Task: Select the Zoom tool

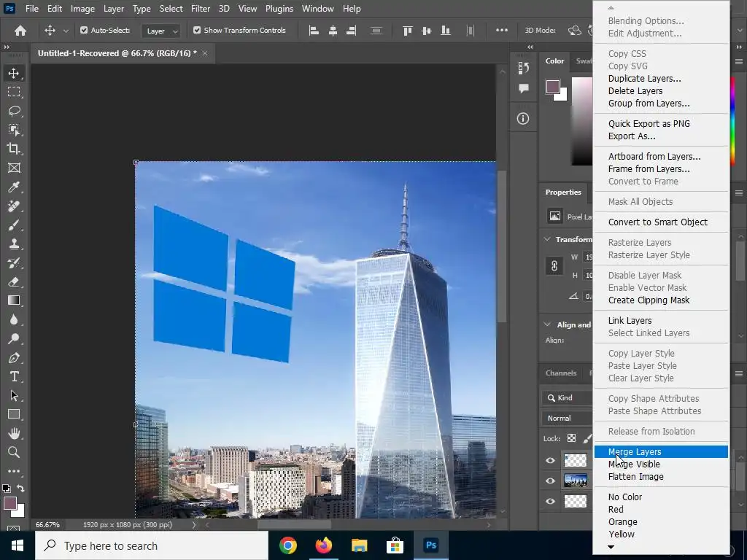Action: coord(14,452)
